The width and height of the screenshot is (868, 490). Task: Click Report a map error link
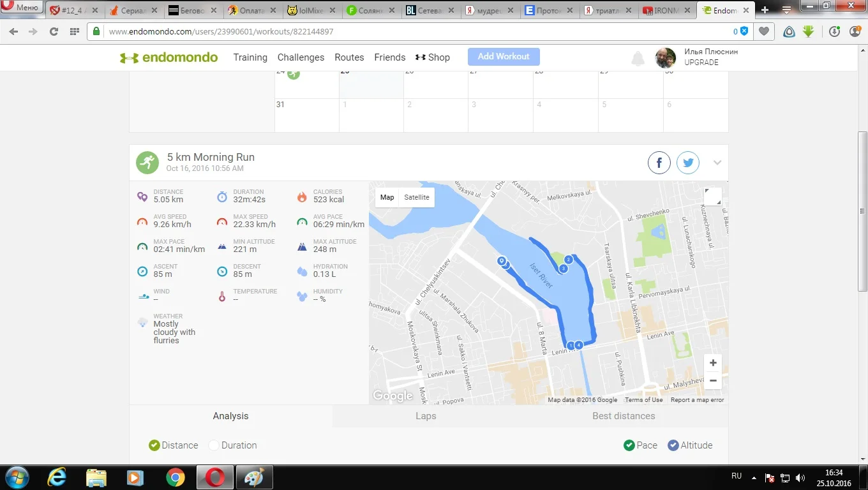(x=697, y=400)
